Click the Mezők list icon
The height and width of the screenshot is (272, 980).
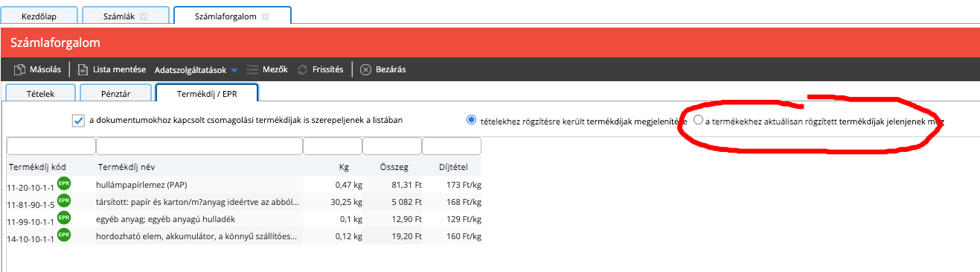tap(253, 69)
